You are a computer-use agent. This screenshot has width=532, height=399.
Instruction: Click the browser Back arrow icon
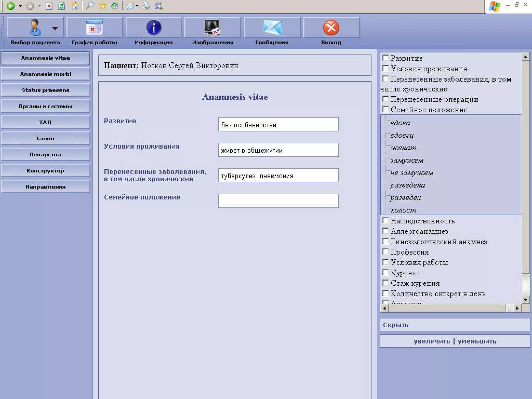pyautogui.click(x=11, y=6)
